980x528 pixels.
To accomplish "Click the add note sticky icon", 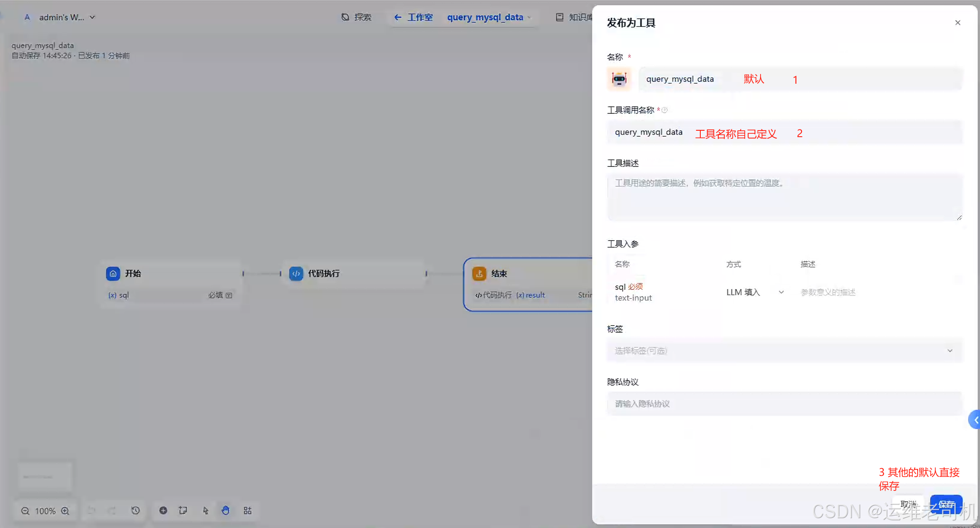I will click(183, 510).
